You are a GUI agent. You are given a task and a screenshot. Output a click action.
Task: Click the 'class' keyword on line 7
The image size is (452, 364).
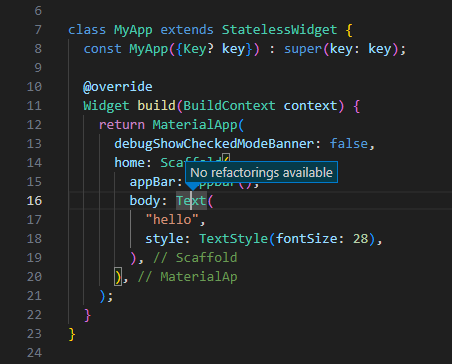87,30
